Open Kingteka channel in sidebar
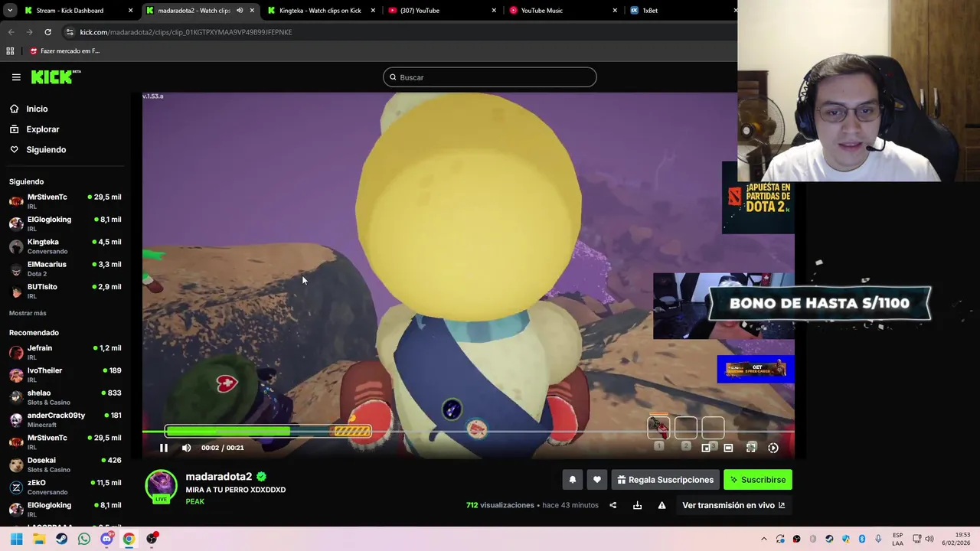This screenshot has height=551, width=980. click(x=64, y=246)
